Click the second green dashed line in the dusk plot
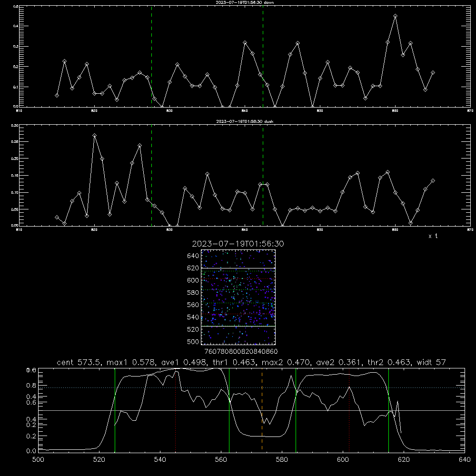This screenshot has width=476, height=476. coord(263,175)
